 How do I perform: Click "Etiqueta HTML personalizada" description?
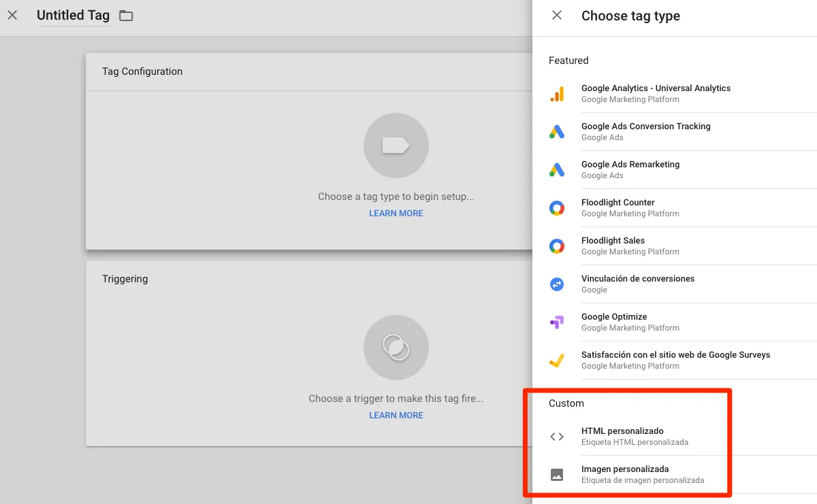(635, 442)
